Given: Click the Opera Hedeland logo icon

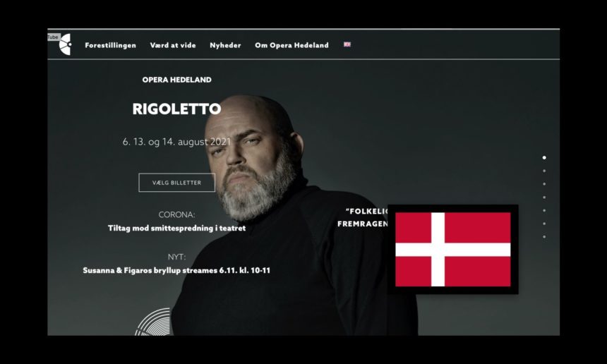Looking at the screenshot, I should [66, 44].
